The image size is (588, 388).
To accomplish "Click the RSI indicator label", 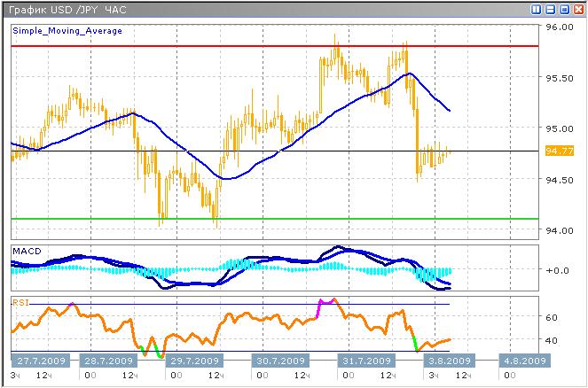I will pos(20,302).
